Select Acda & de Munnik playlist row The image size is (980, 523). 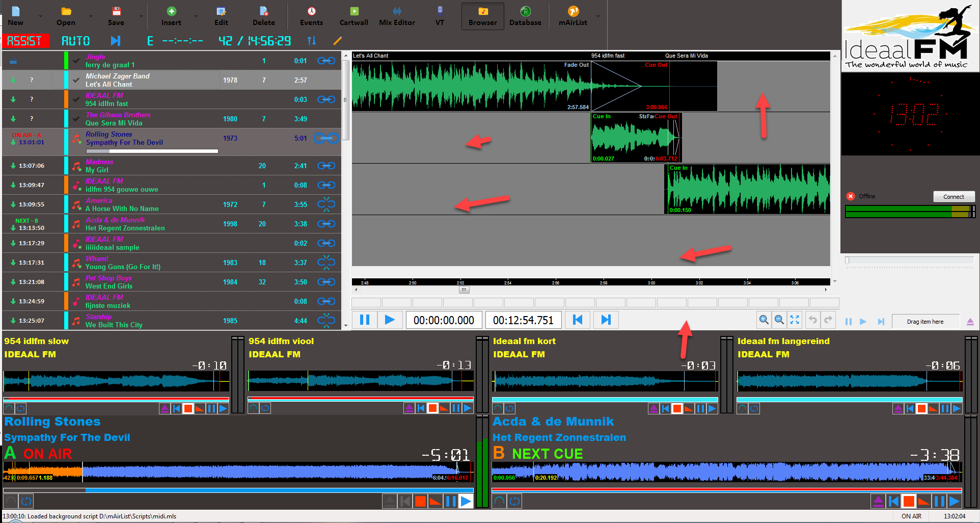pos(172,224)
